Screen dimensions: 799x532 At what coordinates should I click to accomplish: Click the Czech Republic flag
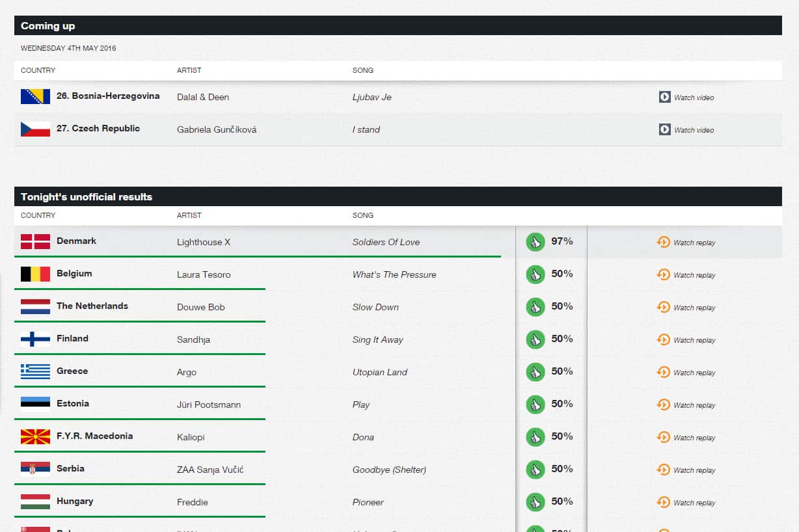(x=35, y=129)
